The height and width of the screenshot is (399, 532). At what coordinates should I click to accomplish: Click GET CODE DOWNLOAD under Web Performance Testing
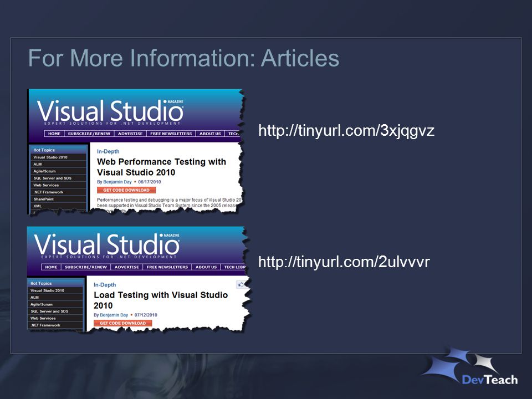(126, 190)
